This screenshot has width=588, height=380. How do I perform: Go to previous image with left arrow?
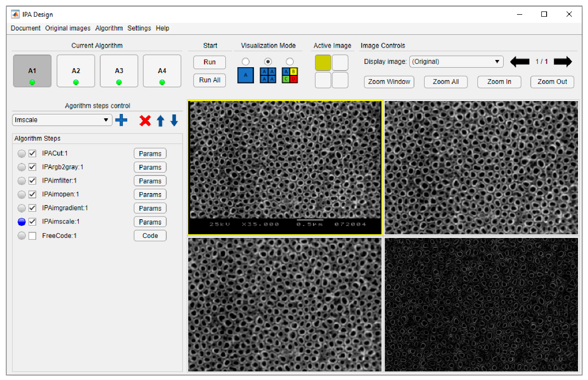[520, 62]
